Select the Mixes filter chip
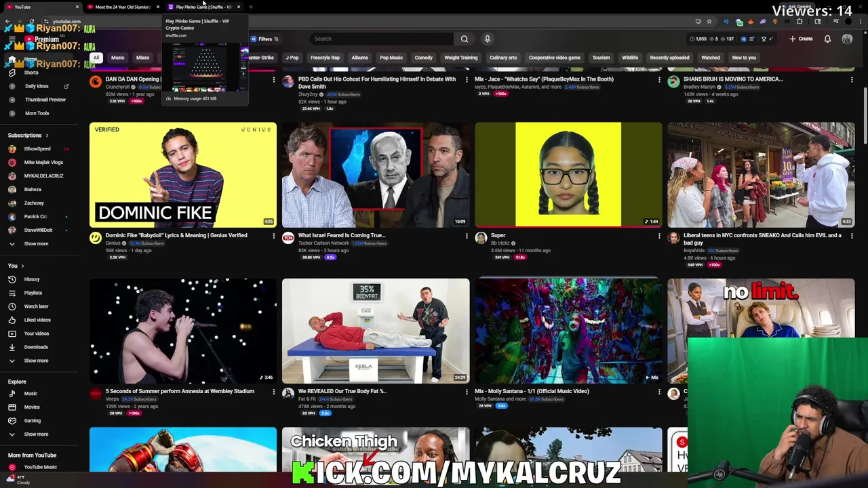868x488 pixels. point(142,58)
